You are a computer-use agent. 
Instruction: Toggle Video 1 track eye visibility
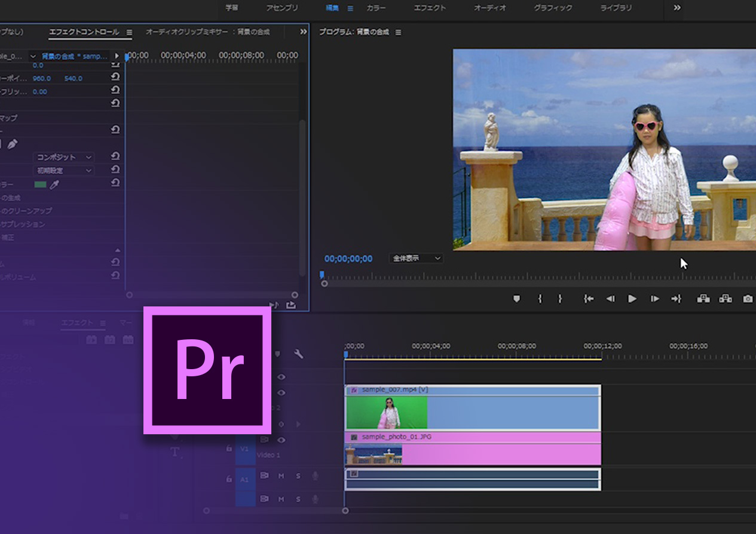pyautogui.click(x=281, y=440)
